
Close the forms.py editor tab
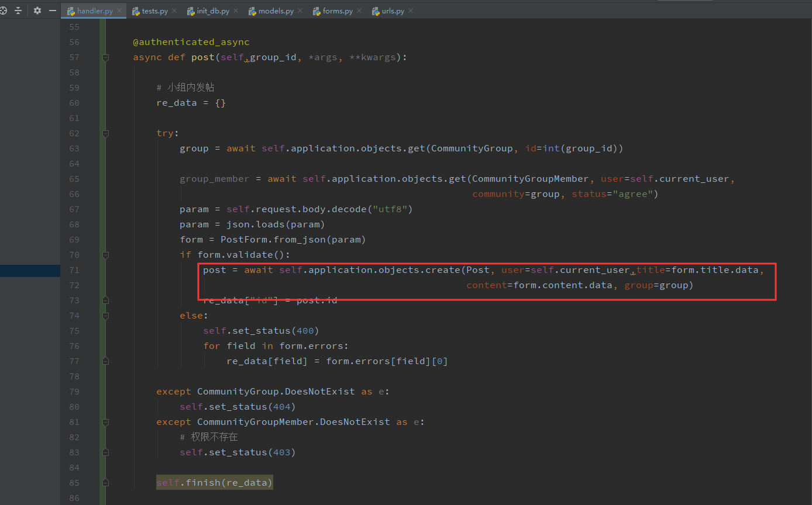[x=359, y=11]
